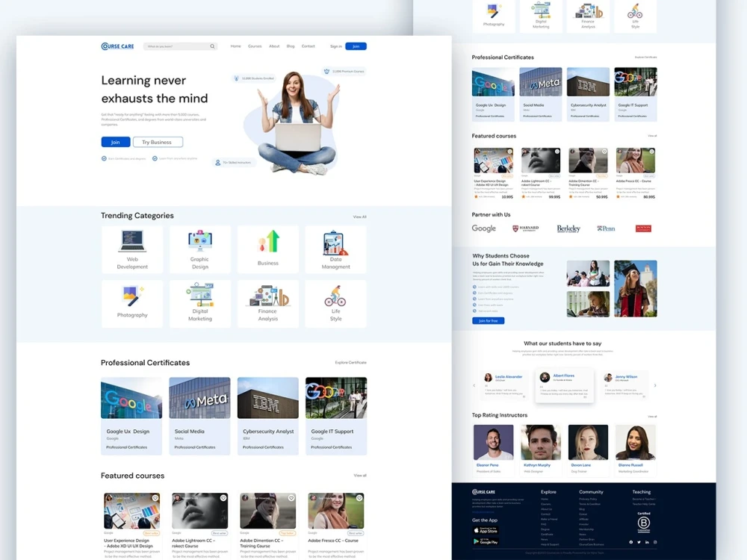Toggle heart on Adobe Fresco CC, rear mockup
The height and width of the screenshot is (560, 747).
click(651, 152)
